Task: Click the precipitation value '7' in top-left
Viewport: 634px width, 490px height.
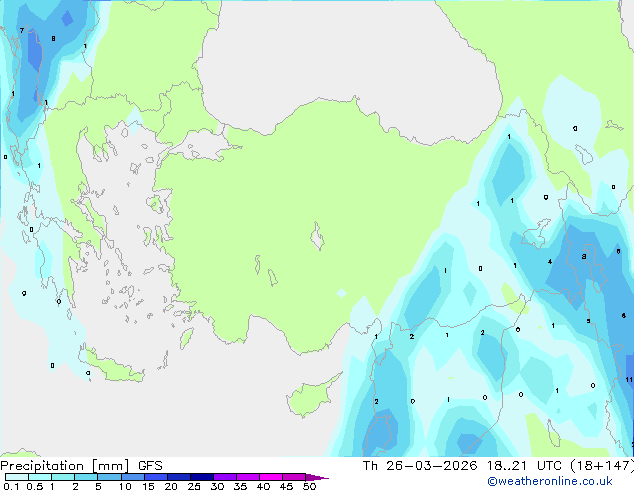Action: [x=21, y=30]
